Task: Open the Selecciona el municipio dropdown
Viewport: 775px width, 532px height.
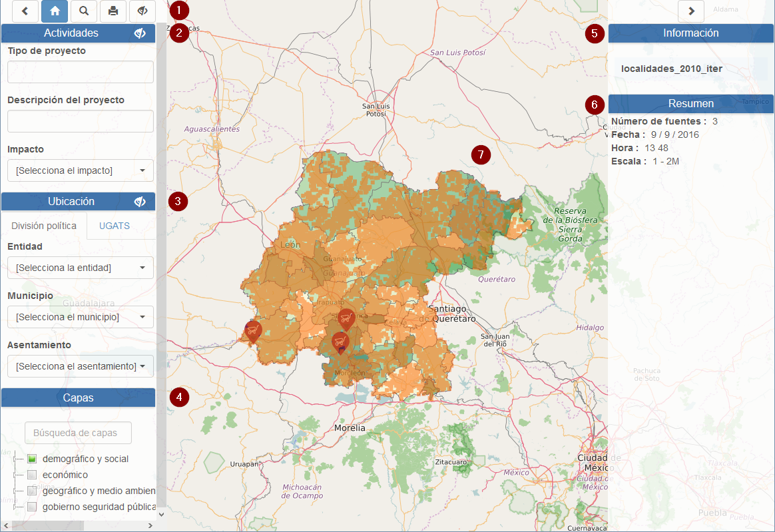Action: tap(81, 317)
